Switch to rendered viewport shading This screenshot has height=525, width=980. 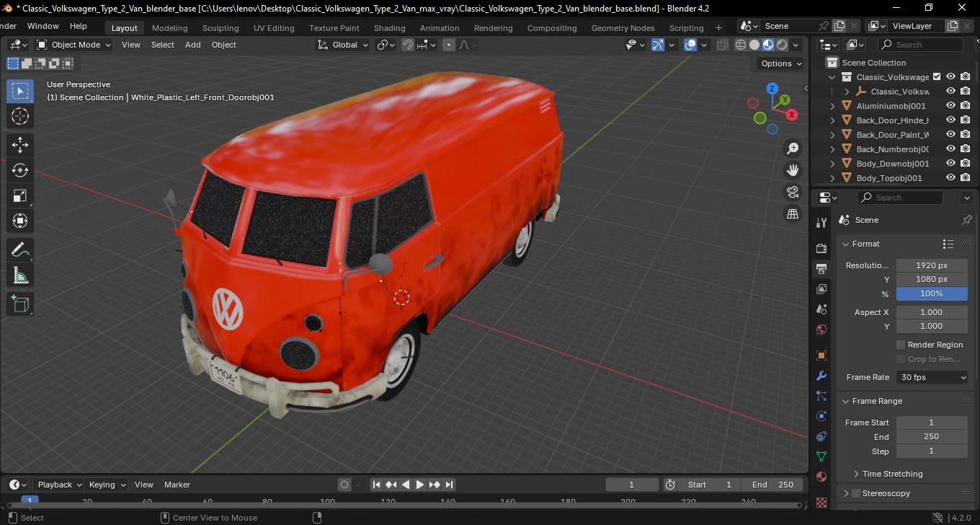782,45
